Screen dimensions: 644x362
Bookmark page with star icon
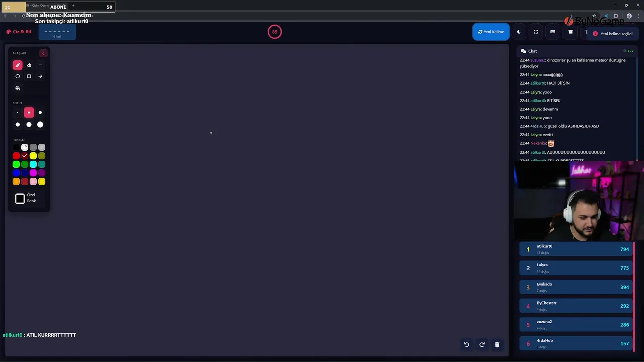pyautogui.click(x=594, y=16)
